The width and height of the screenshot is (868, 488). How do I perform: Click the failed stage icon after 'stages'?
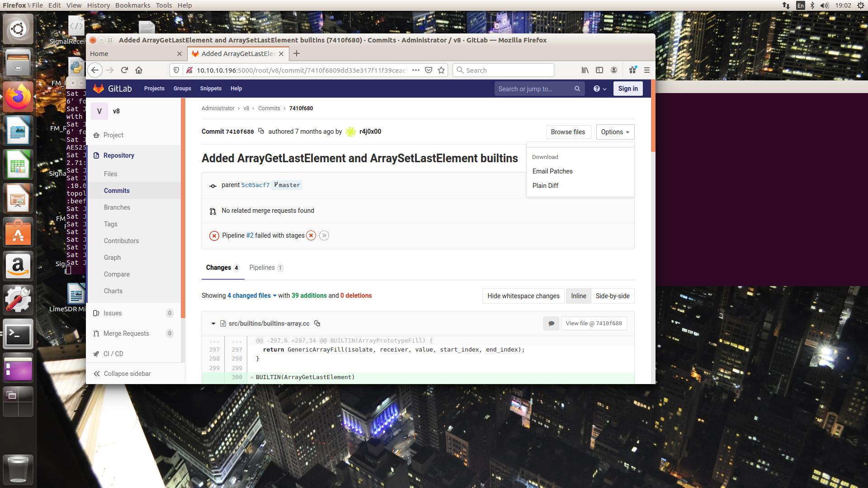point(311,235)
